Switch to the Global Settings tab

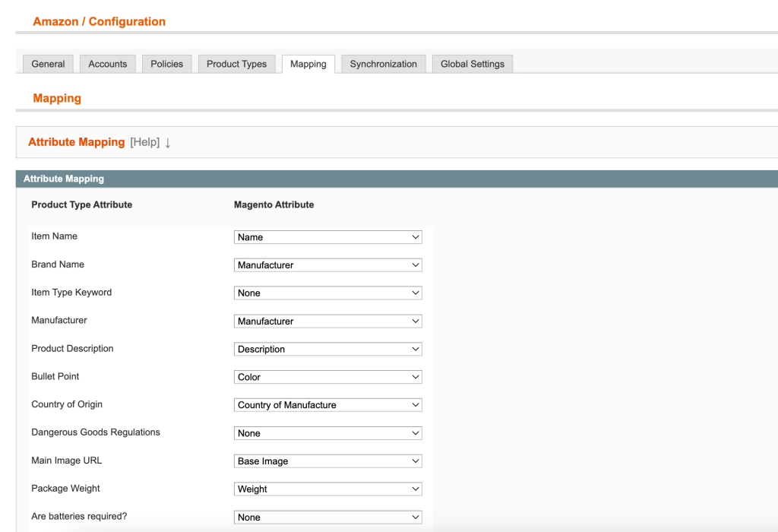[472, 64]
